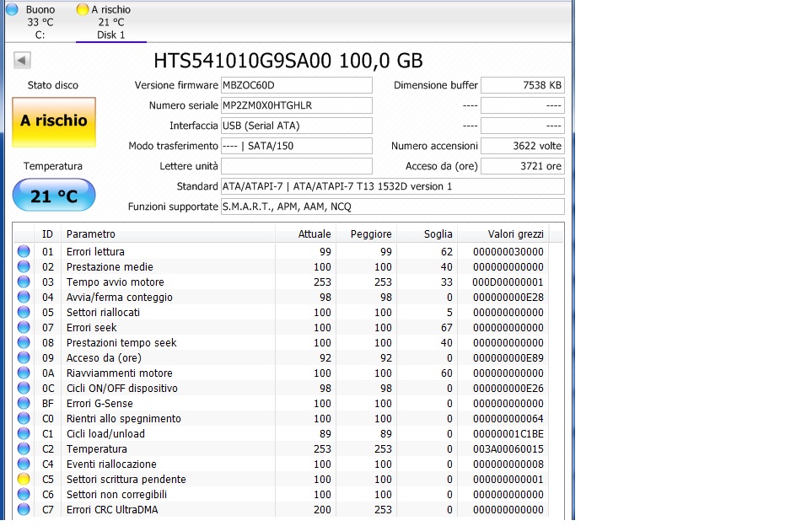Click the Soglia column header

(x=428, y=234)
